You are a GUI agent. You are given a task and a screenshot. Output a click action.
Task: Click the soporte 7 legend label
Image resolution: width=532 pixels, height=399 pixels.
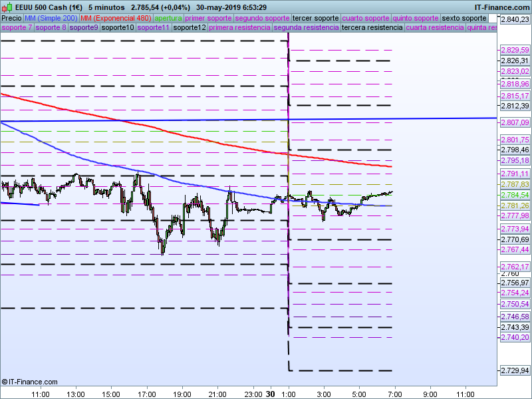[17, 27]
